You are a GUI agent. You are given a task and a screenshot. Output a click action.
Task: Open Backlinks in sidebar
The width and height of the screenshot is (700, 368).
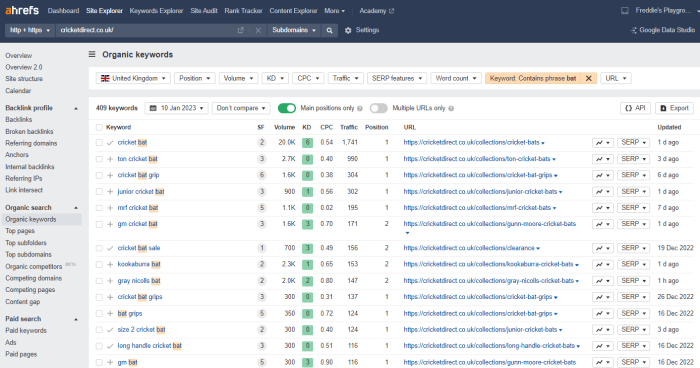19,120
